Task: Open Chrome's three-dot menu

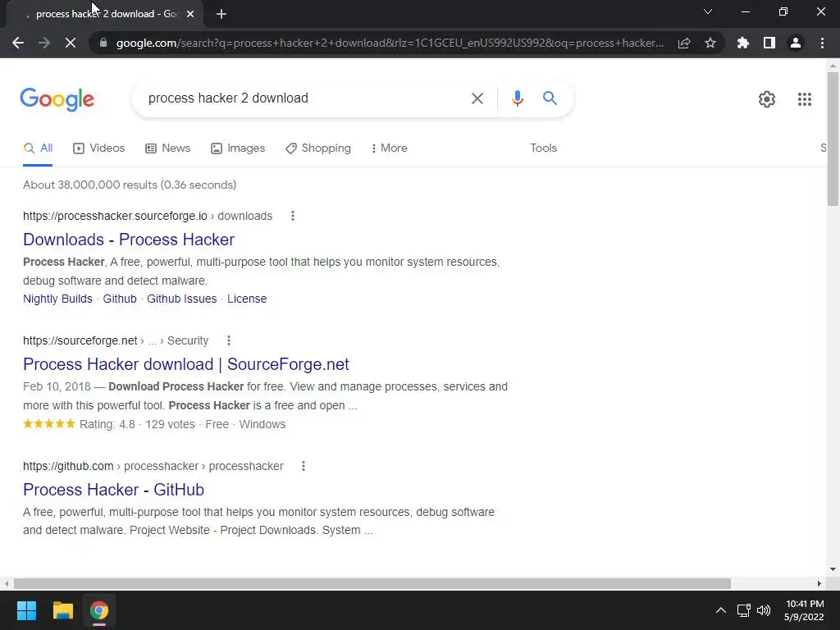Action: pos(822,43)
